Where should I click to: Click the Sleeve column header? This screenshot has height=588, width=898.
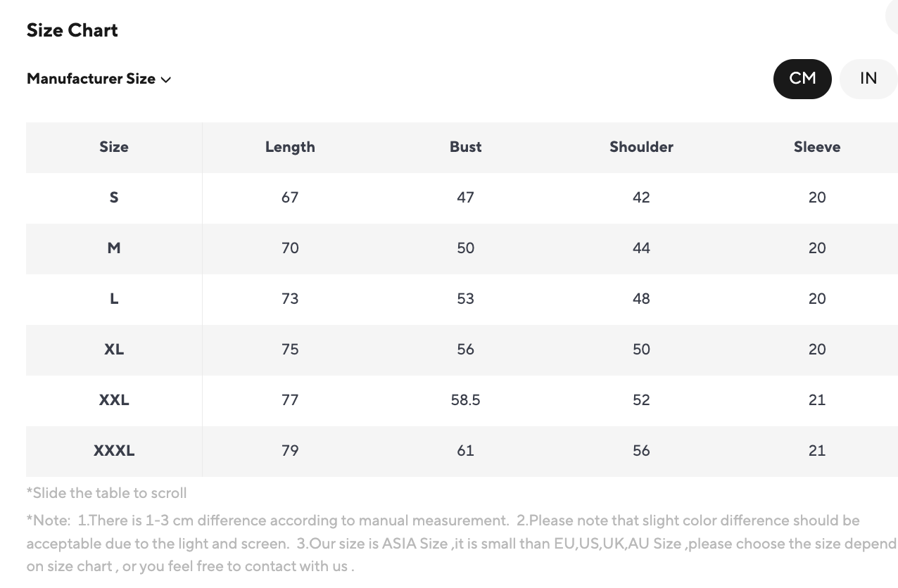(817, 147)
